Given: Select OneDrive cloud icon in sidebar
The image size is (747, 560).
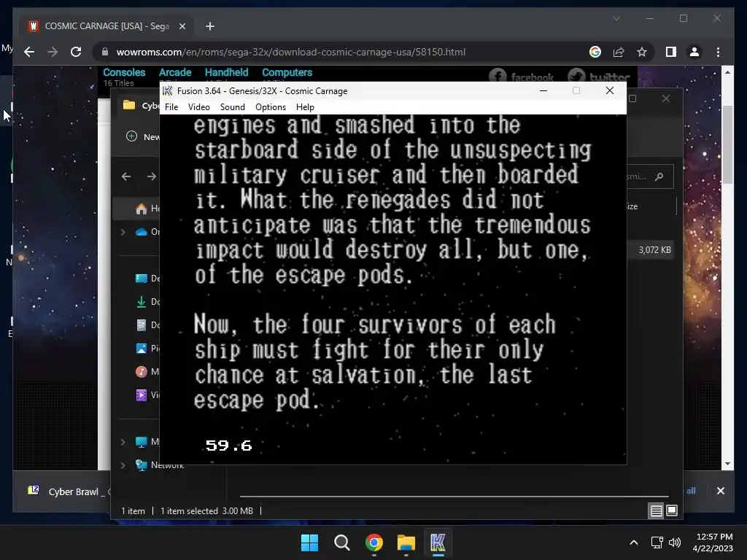Looking at the screenshot, I should coord(142,232).
